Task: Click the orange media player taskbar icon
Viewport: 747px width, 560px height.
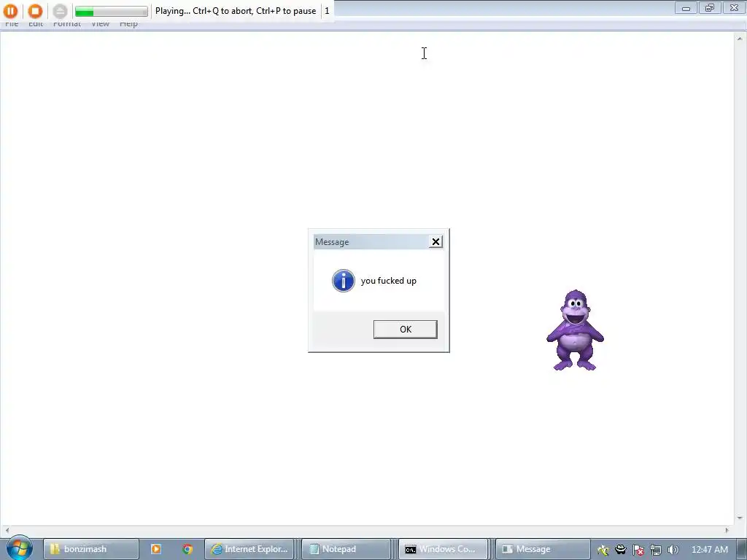Action: click(x=156, y=549)
